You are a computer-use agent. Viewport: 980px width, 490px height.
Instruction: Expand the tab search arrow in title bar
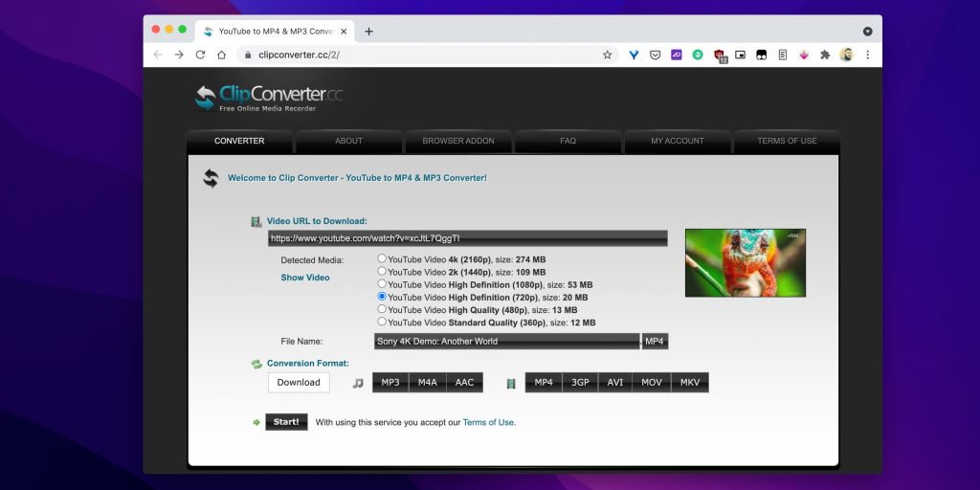pos(867,31)
